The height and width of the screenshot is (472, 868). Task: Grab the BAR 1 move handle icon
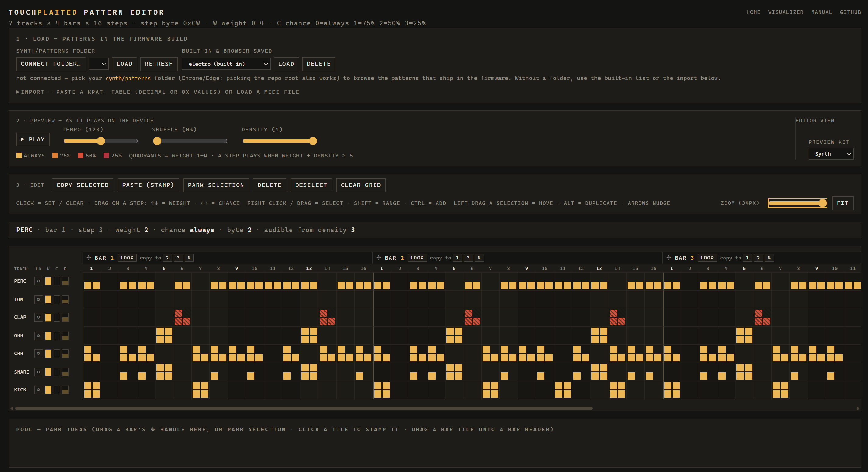click(x=89, y=257)
